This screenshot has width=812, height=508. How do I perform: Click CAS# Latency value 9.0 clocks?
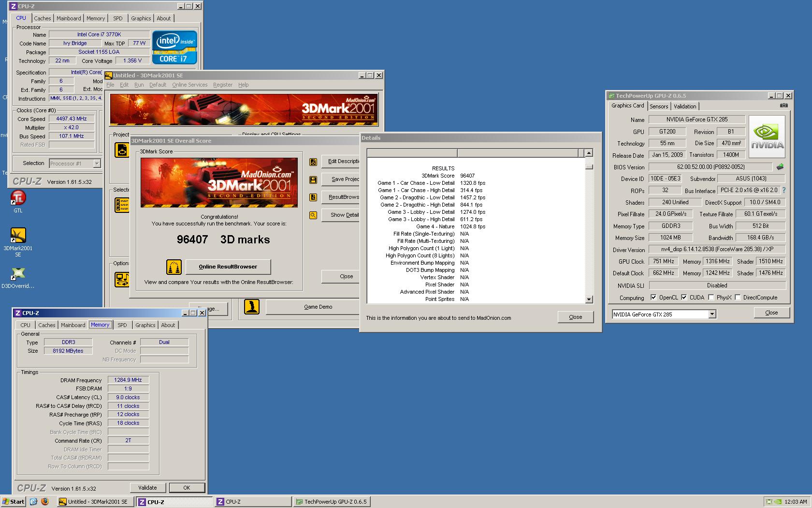(x=128, y=397)
